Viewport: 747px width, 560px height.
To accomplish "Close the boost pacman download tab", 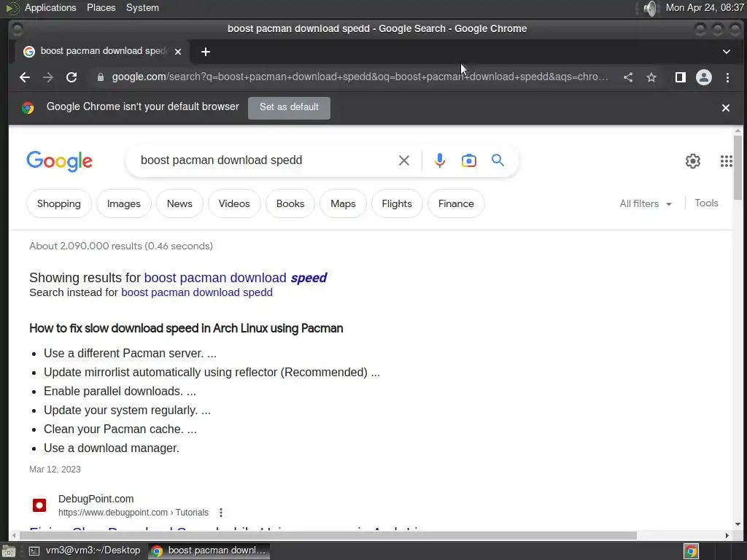I will tap(178, 52).
